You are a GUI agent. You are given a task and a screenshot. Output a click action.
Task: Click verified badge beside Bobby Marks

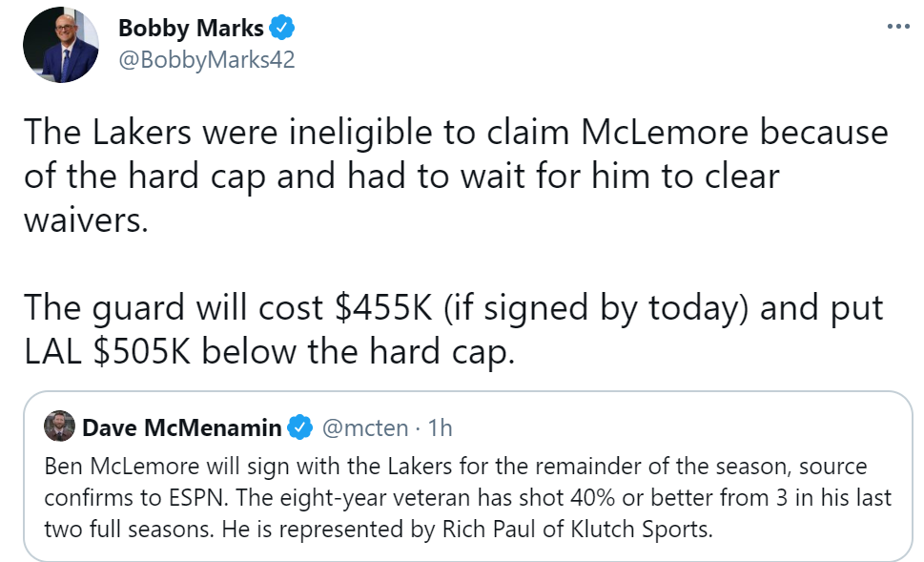click(281, 29)
